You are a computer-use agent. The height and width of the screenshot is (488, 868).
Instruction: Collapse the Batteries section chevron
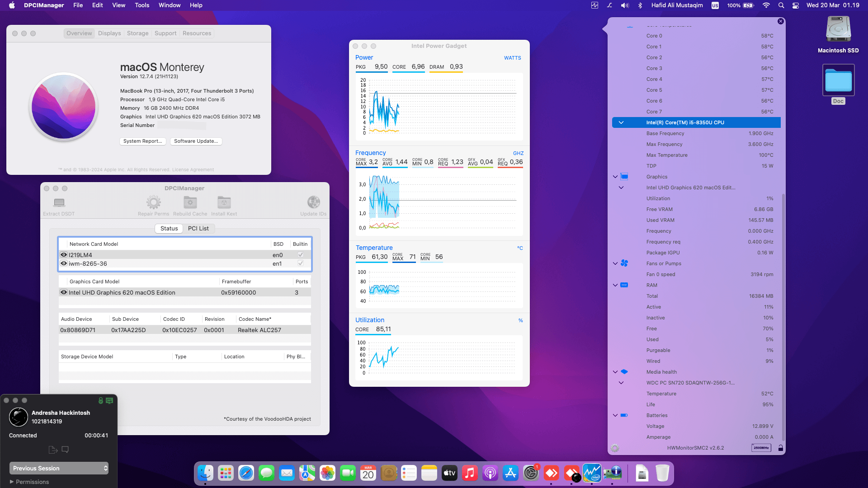(x=615, y=415)
